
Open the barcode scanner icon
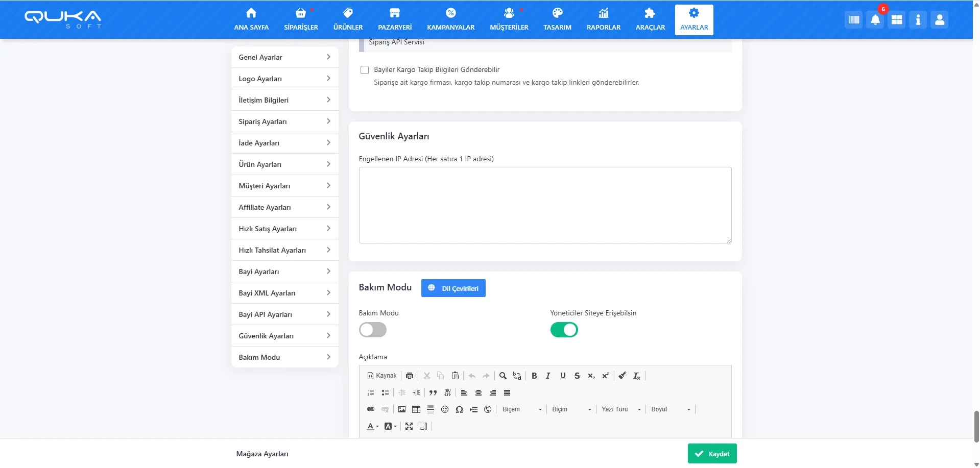(853, 20)
